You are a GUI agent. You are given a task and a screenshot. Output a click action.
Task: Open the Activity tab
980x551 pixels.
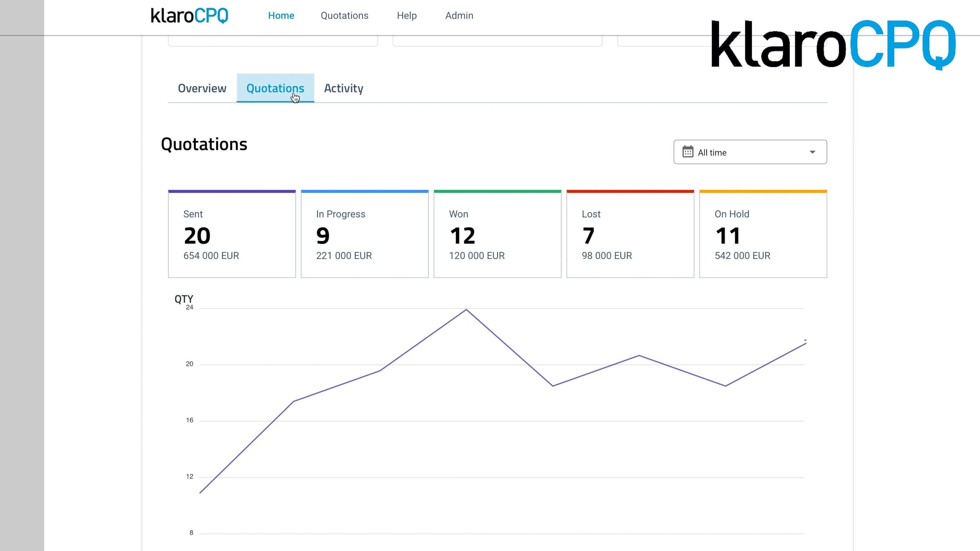[344, 88]
